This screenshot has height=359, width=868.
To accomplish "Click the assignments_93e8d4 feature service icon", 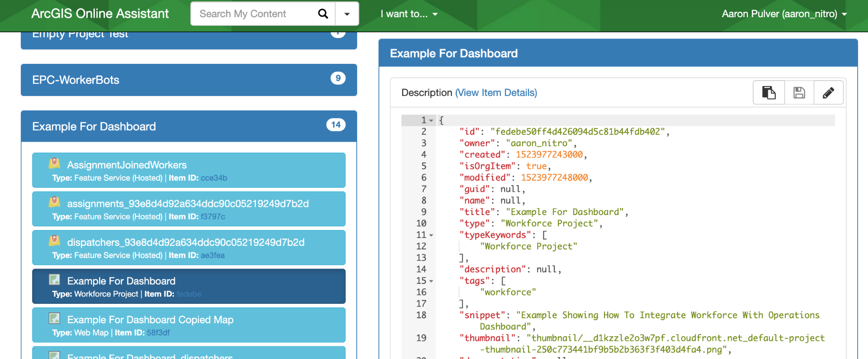I will pyautogui.click(x=55, y=201).
